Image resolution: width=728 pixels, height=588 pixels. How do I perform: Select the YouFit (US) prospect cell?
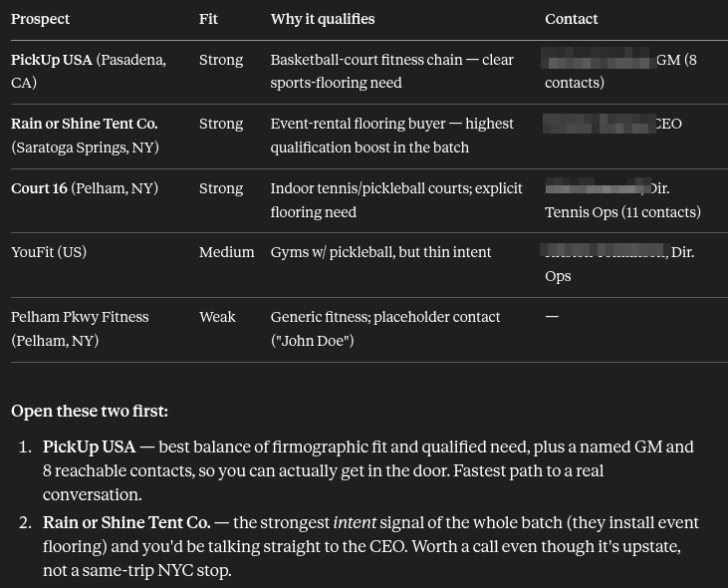click(x=49, y=252)
